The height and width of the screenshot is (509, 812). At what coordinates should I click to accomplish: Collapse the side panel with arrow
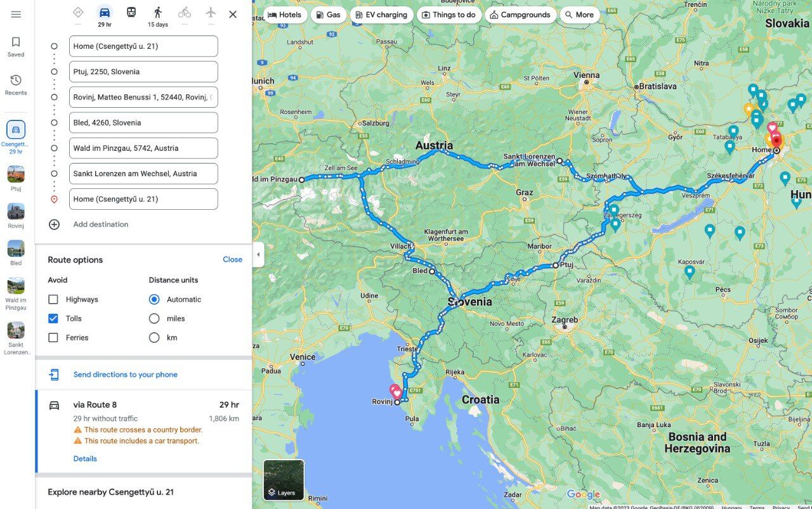[258, 255]
